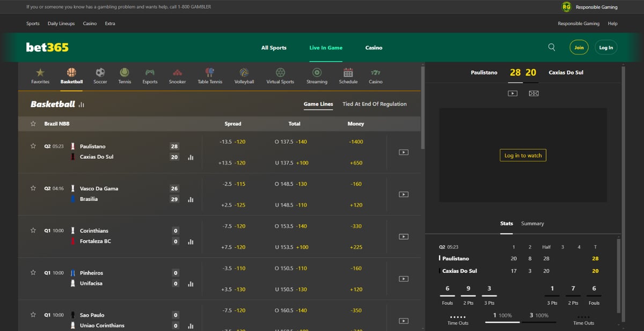Open the Casino slots icon in sports bar

coord(376,76)
